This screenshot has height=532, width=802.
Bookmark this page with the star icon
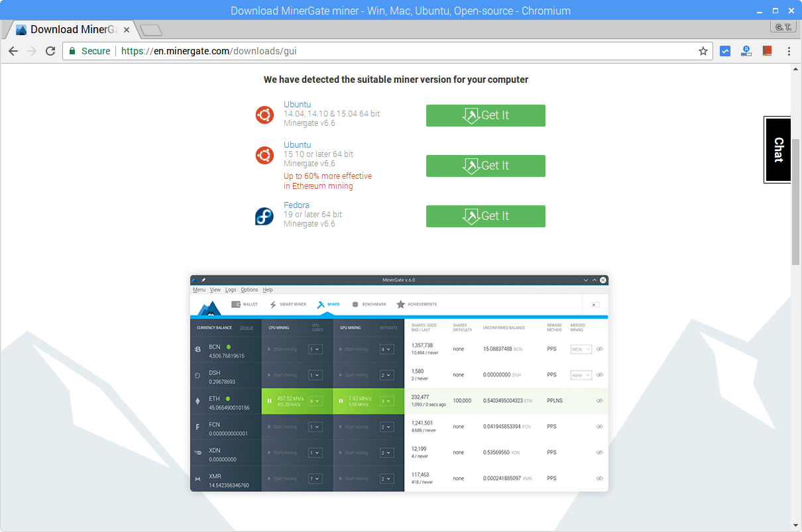click(x=703, y=51)
